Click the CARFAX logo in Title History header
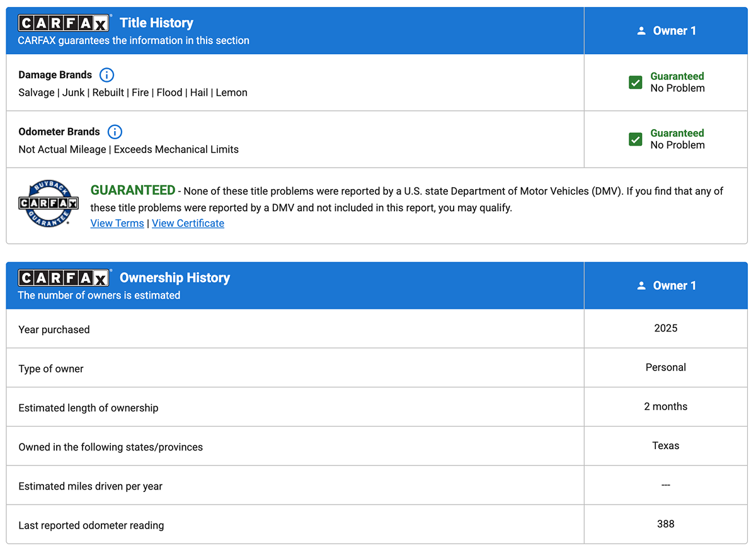Viewport: 756px width, 550px height. (x=64, y=23)
